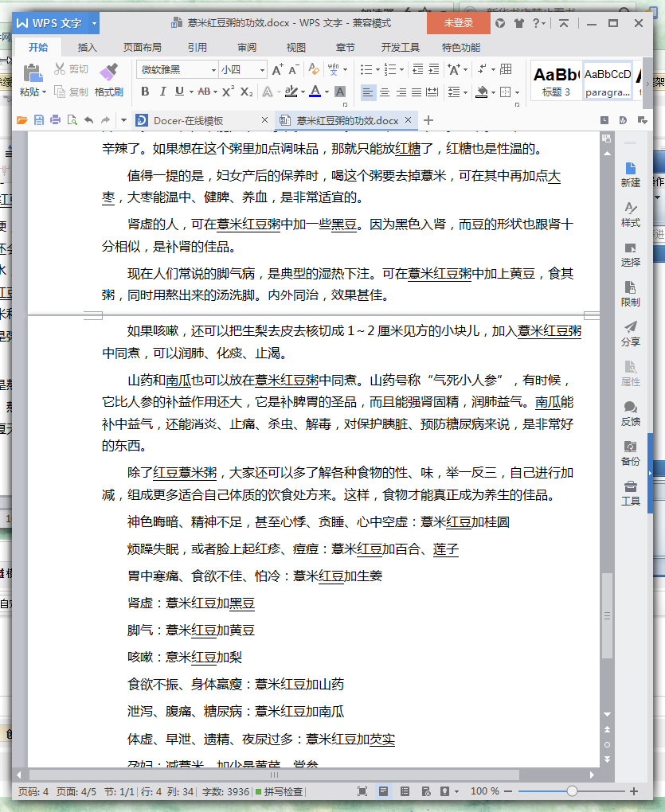The height and width of the screenshot is (812, 665).
Task: Toggle italic formatting
Action: [x=162, y=92]
